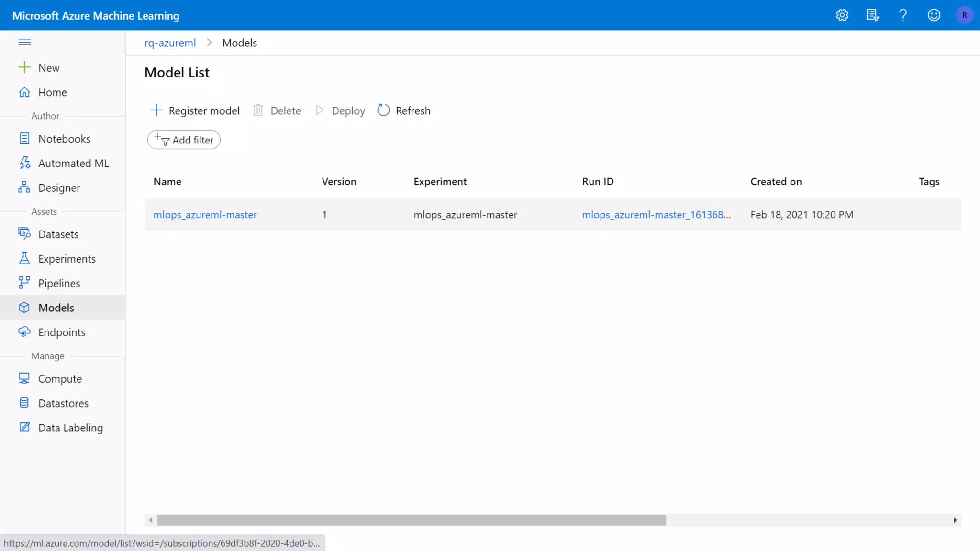Open Designer from the sidebar
Image resolution: width=980 pixels, height=551 pixels.
click(59, 188)
